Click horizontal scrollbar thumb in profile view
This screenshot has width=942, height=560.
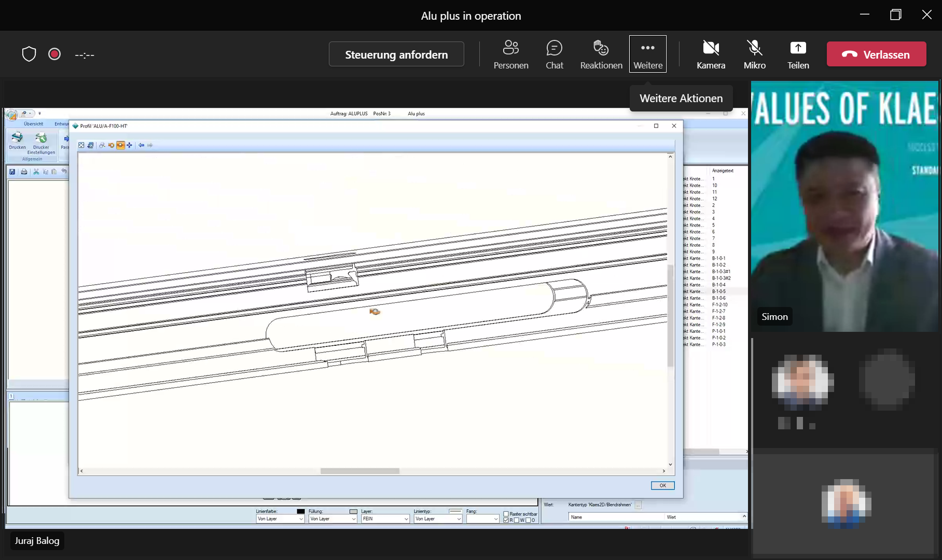359,471
